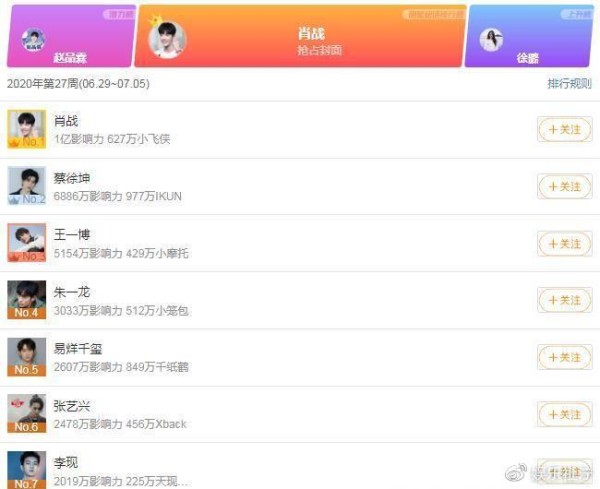Follow 易烊千玺 with 关注 button
The height and width of the screenshot is (489, 600).
[565, 357]
